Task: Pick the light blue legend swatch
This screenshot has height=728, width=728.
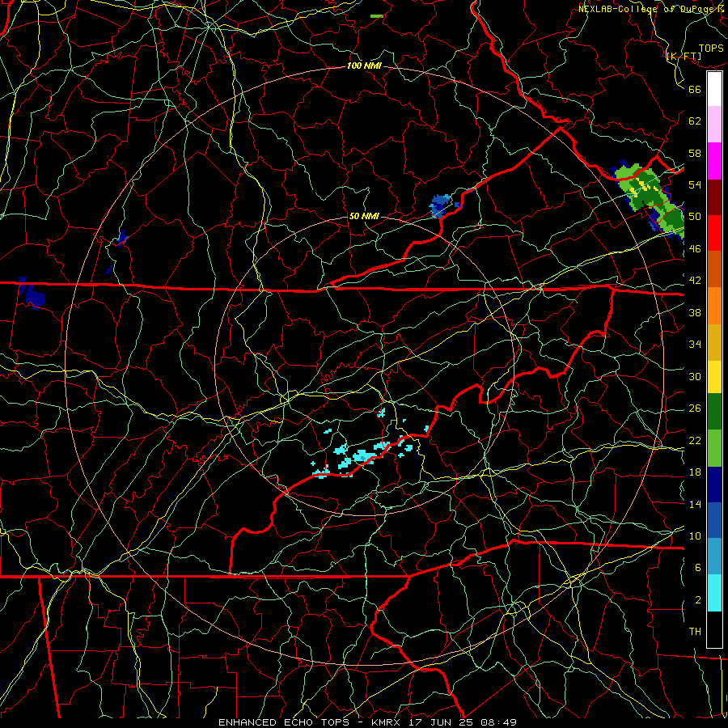Action: click(x=714, y=557)
